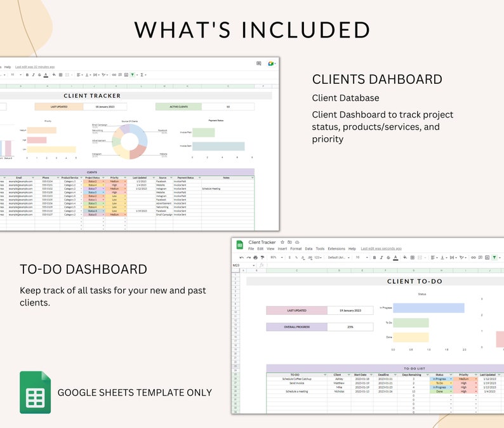Open the Format menu in Client To-Do sheet
The image size is (504, 428).
tap(296, 249)
